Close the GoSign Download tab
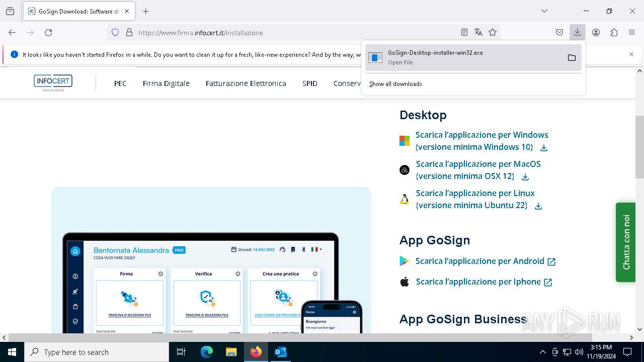The image size is (644, 362). click(127, 11)
